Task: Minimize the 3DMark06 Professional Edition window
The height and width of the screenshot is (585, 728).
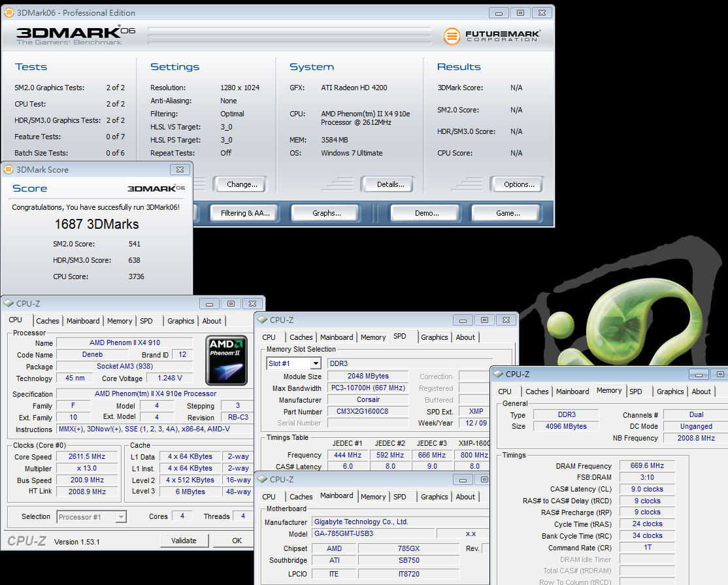Action: coord(499,13)
